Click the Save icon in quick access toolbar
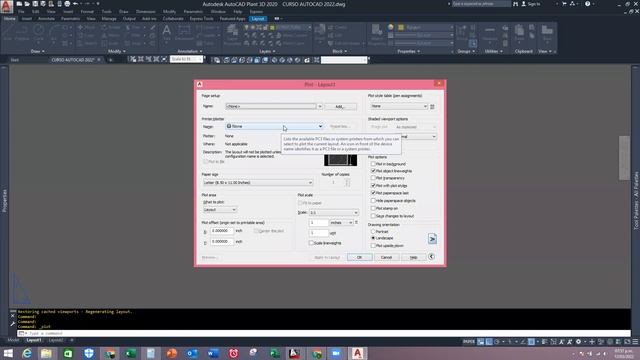This screenshot has width=640, height=360. click(x=35, y=4)
